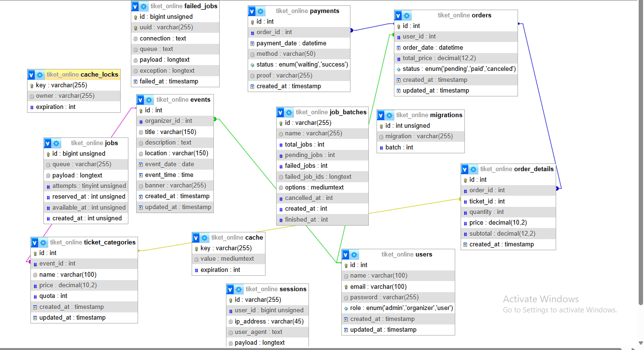Click the event_id column in ticket_categories

pyautogui.click(x=57, y=264)
